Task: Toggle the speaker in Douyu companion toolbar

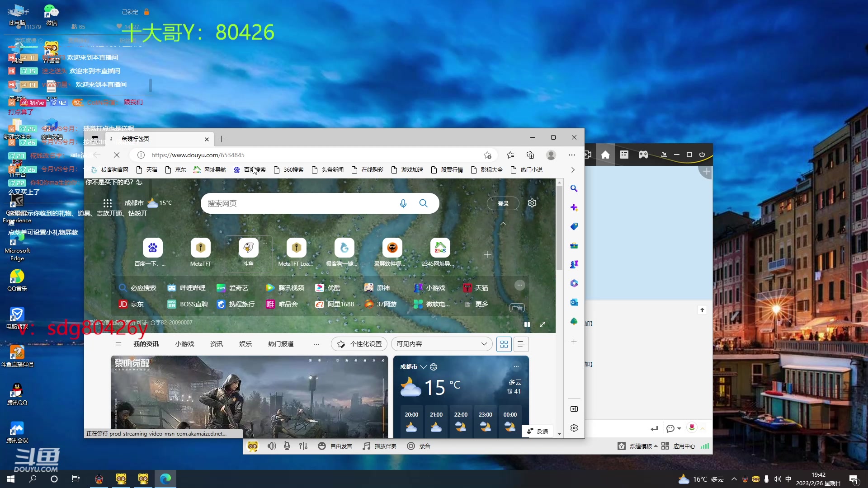Action: click(272, 446)
